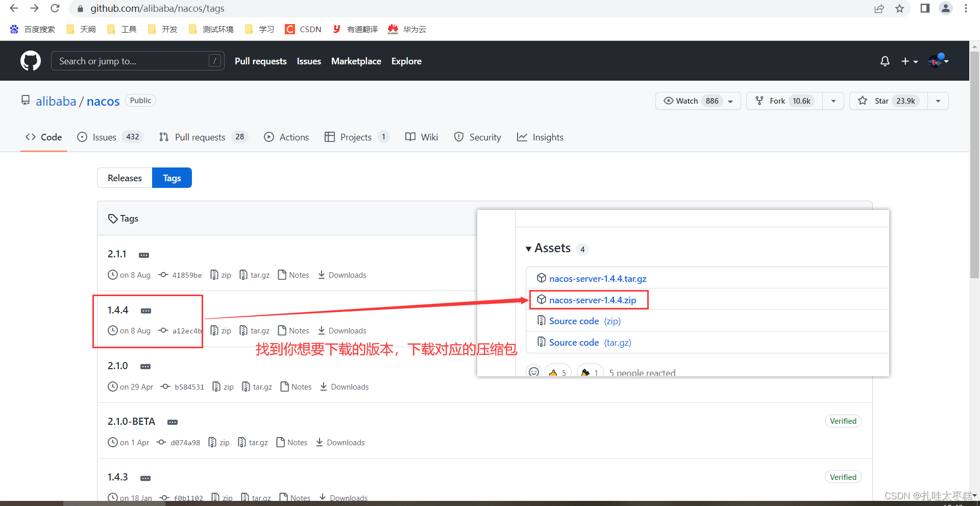Click the share page icon in address bar
Screen dimensions: 980x506
pos(879,9)
